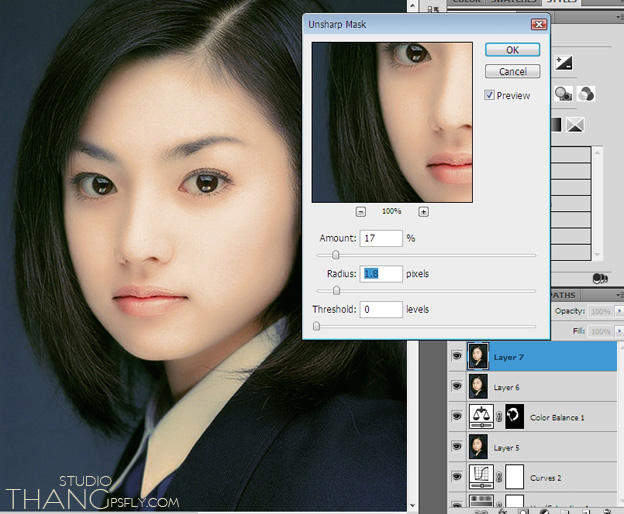
Task: Click the presets list down arrow
Action: coord(597,255)
